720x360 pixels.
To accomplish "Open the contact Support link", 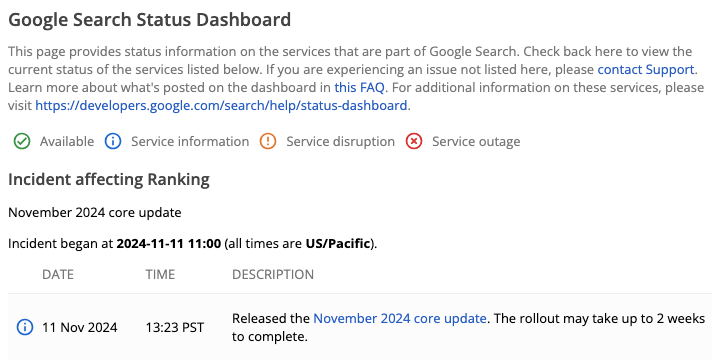I will pos(646,70).
